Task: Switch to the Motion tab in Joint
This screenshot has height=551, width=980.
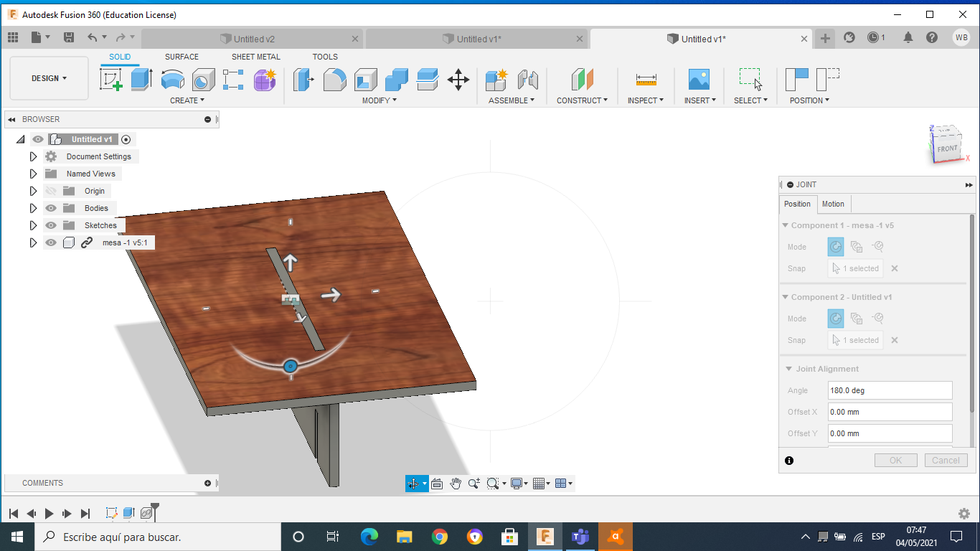Action: point(833,204)
